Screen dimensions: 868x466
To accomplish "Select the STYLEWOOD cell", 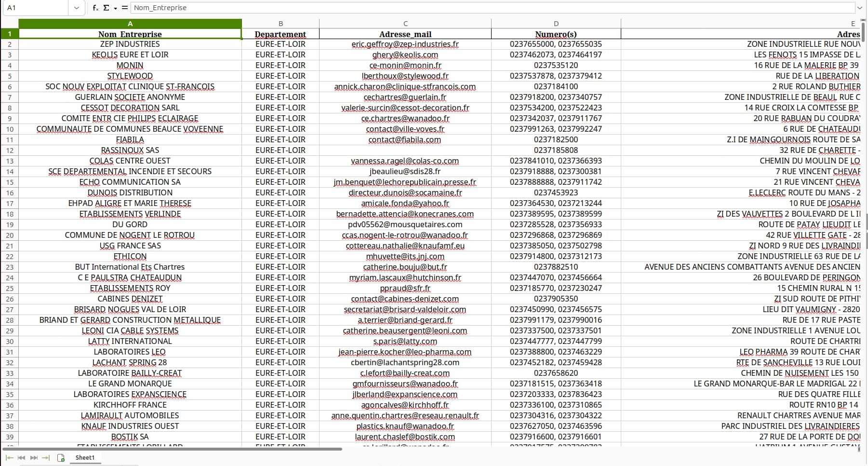I will (130, 76).
